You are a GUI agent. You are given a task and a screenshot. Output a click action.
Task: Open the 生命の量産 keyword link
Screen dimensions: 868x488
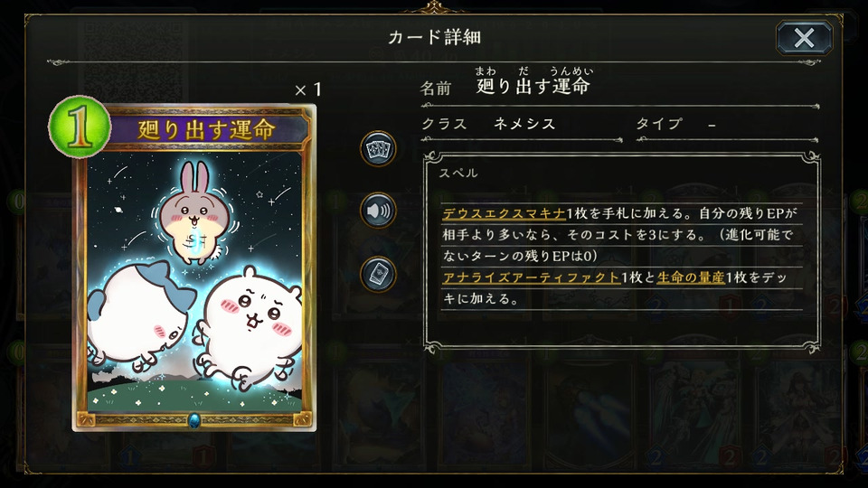(x=691, y=277)
